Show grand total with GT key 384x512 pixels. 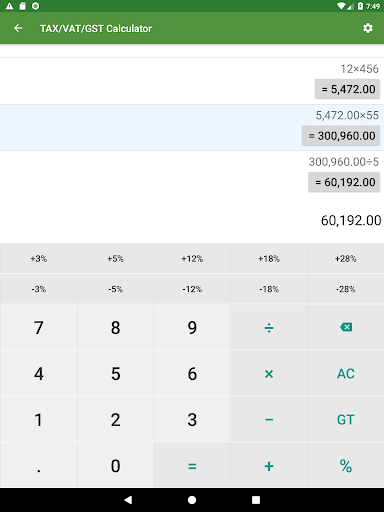346,419
